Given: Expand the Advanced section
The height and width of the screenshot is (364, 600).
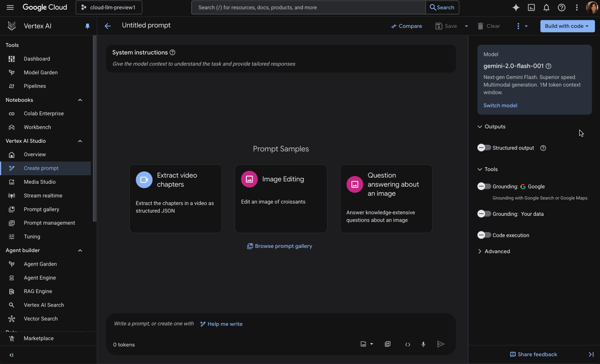Looking at the screenshot, I should tap(480, 251).
